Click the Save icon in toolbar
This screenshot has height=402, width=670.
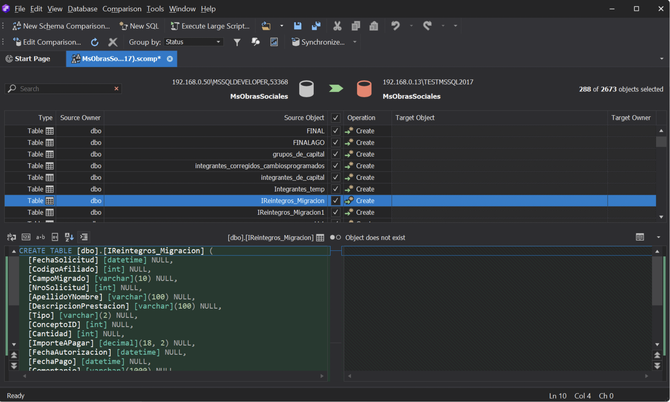pos(298,26)
